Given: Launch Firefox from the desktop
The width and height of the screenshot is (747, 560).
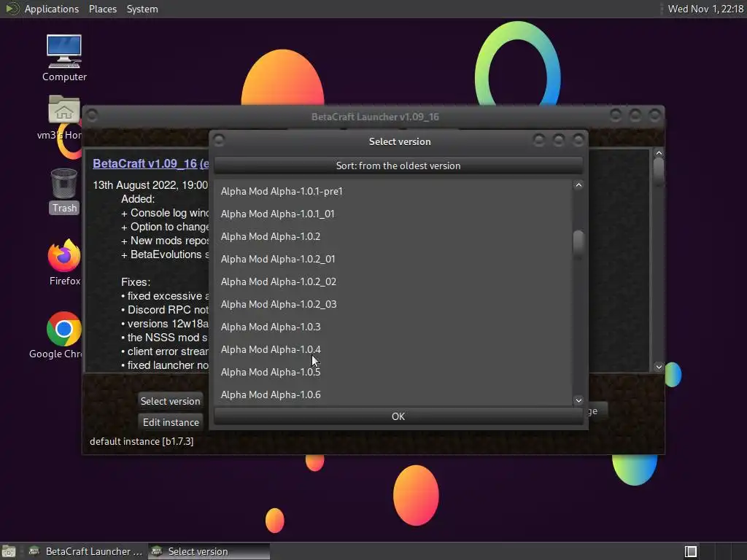Looking at the screenshot, I should tap(64, 262).
